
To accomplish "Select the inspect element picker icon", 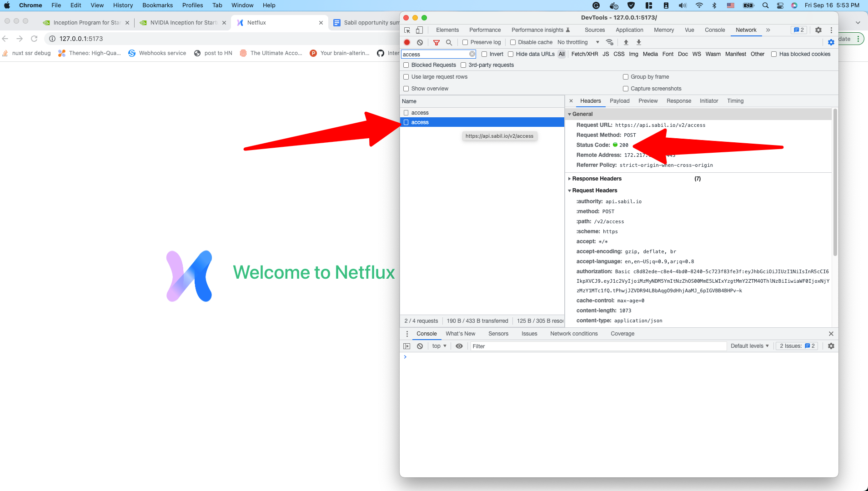I will [407, 30].
